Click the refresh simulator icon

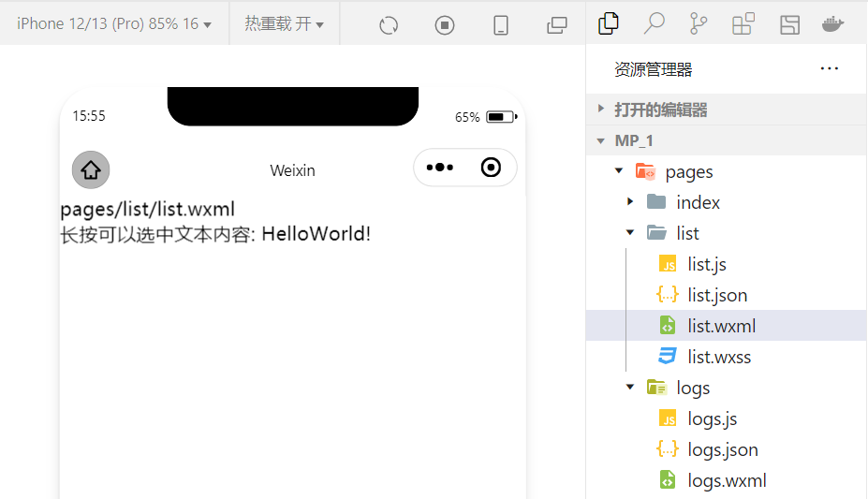[x=389, y=25]
